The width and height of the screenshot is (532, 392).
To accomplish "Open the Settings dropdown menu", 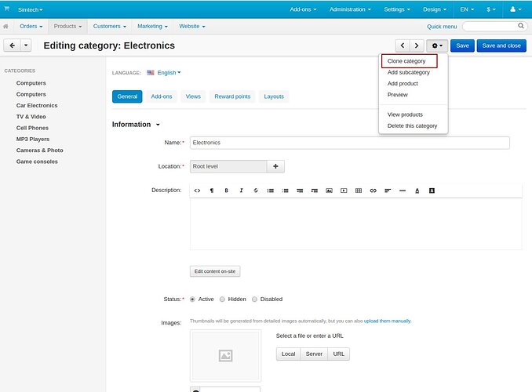I will (397, 9).
